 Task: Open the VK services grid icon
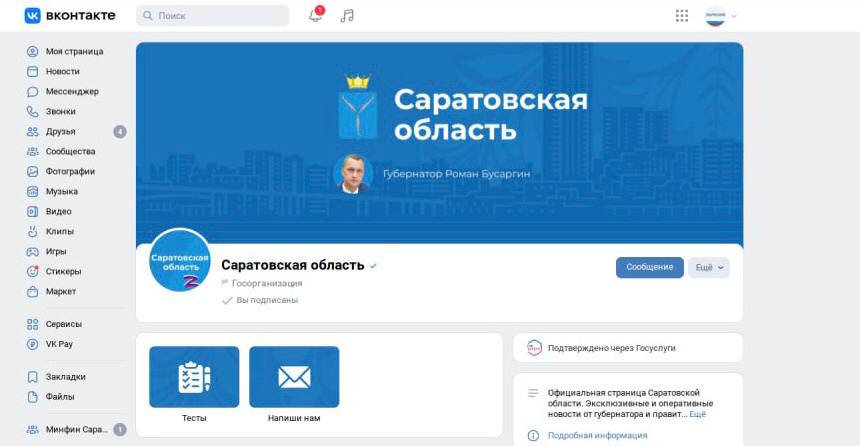681,16
